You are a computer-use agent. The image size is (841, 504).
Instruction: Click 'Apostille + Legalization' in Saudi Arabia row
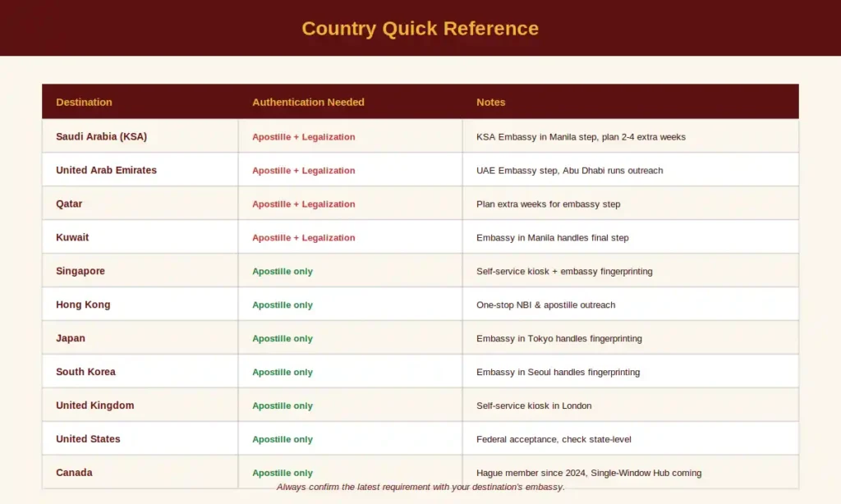point(304,137)
